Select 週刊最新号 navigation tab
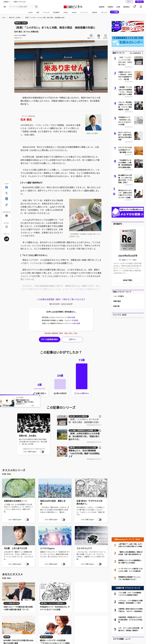The width and height of the screenshot is (146, 644). (x=56, y=12)
